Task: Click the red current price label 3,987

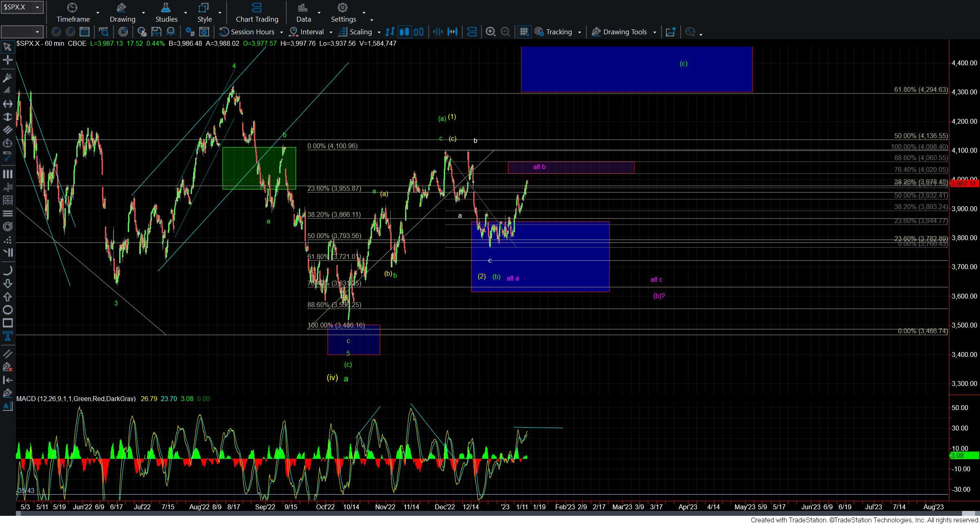Action: point(964,184)
